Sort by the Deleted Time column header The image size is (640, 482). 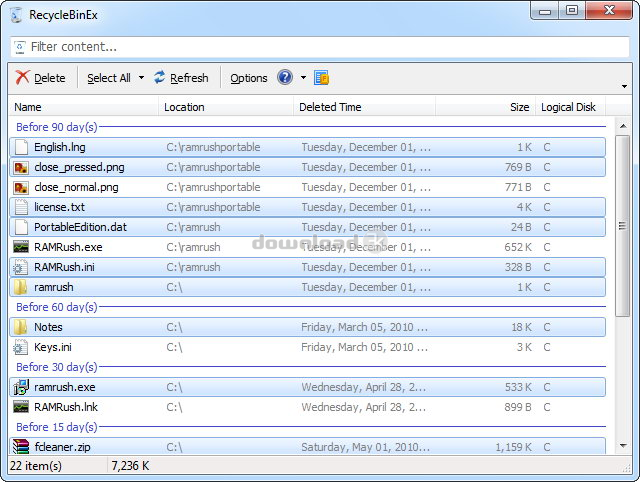tap(364, 107)
